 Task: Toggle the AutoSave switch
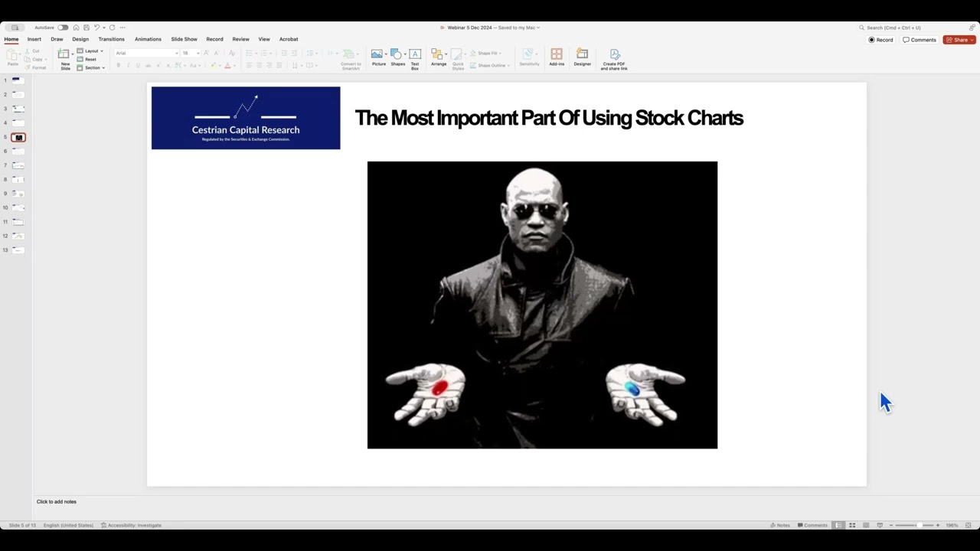(x=63, y=28)
